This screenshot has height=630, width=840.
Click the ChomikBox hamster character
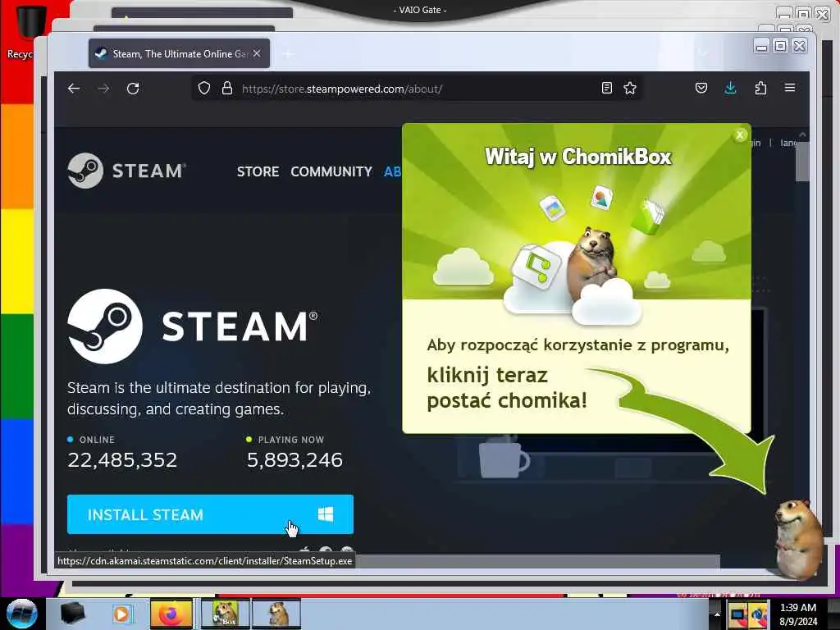[x=799, y=538]
